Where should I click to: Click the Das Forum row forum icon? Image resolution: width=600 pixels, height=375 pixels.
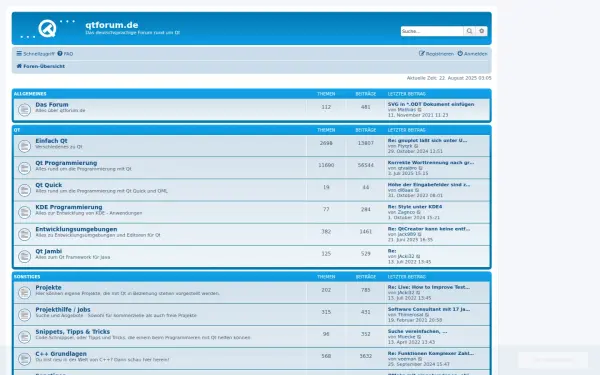(24, 110)
